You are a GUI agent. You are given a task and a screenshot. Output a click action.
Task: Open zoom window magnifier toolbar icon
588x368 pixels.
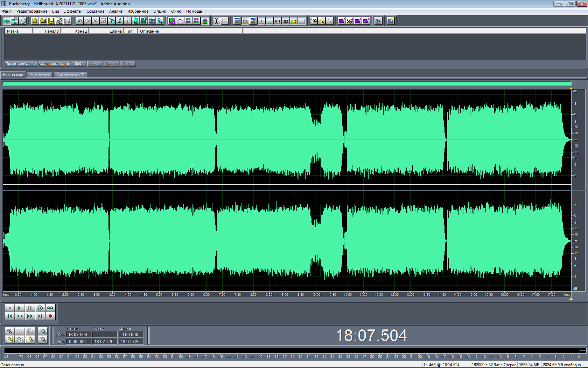[x=269, y=21]
